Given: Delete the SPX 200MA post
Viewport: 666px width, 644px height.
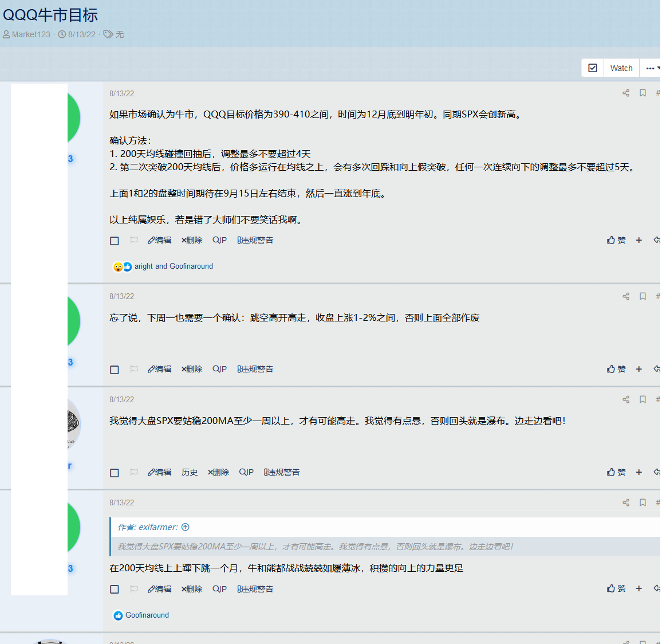Looking at the screenshot, I should [218, 472].
